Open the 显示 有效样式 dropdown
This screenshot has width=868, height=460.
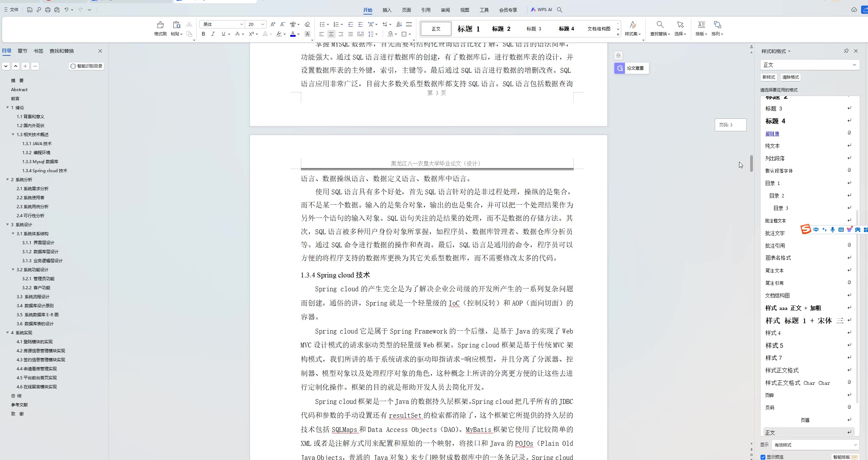(x=815, y=445)
